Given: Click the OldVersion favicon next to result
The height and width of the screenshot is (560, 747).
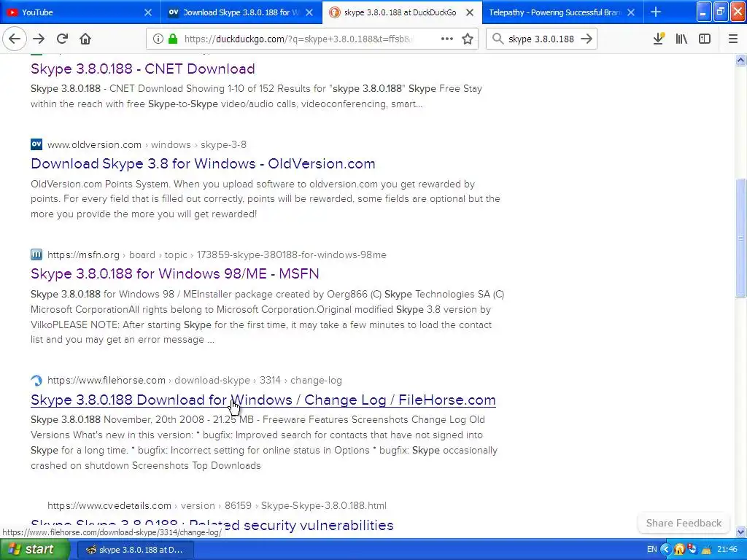Looking at the screenshot, I should point(36,144).
